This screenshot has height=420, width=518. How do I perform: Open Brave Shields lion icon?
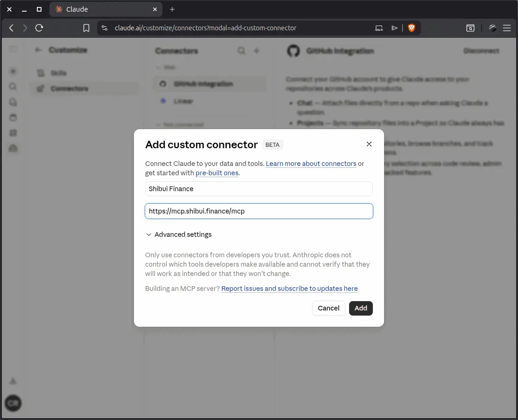(x=411, y=28)
